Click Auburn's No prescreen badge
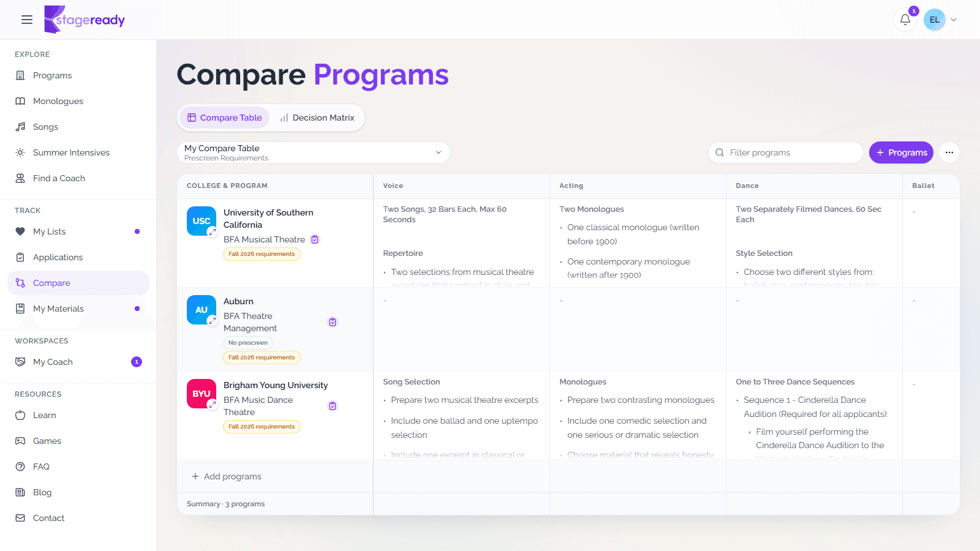Screen dimensions: 980x551 248,343
